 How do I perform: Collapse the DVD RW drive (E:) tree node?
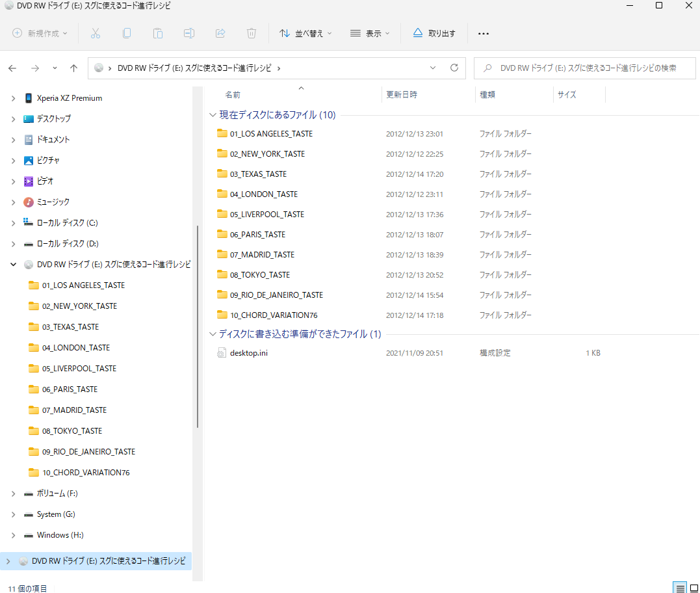pyautogui.click(x=13, y=265)
